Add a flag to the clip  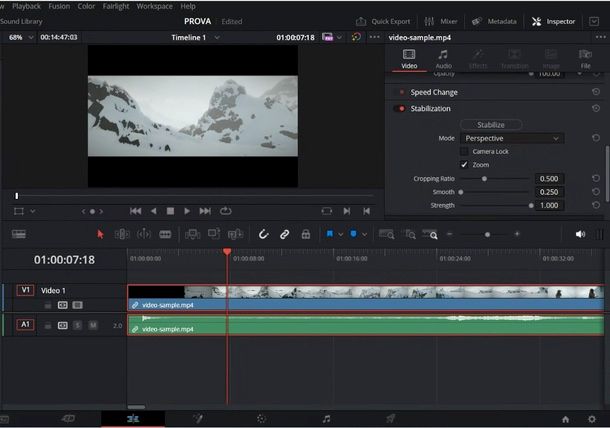tap(330, 234)
